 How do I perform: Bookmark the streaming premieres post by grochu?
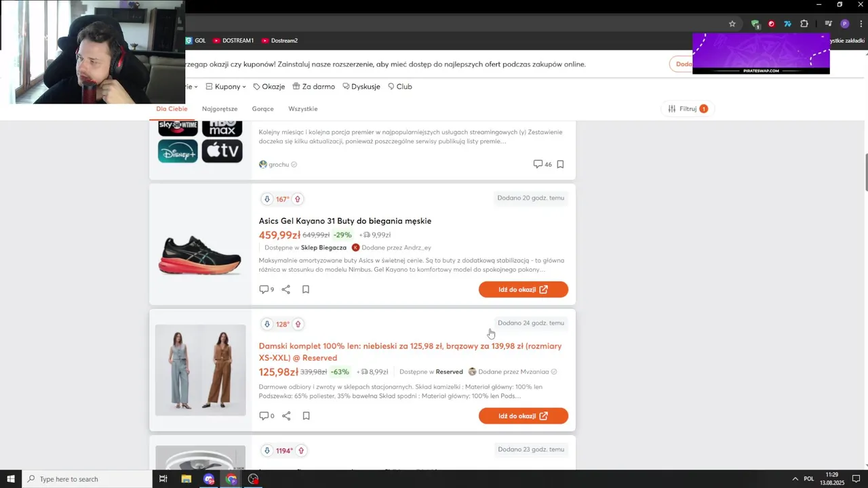[560, 164]
